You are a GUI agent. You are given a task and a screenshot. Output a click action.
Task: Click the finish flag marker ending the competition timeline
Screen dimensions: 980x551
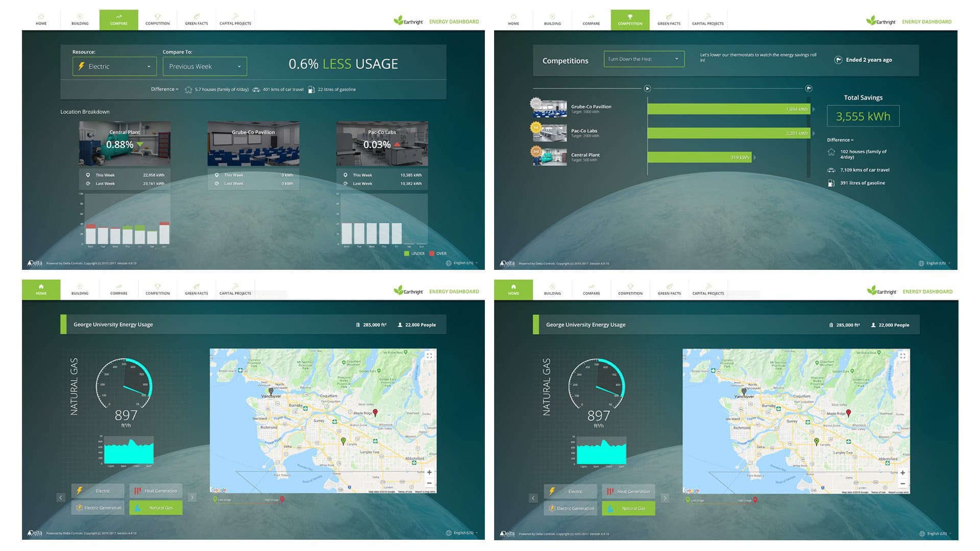tap(808, 88)
